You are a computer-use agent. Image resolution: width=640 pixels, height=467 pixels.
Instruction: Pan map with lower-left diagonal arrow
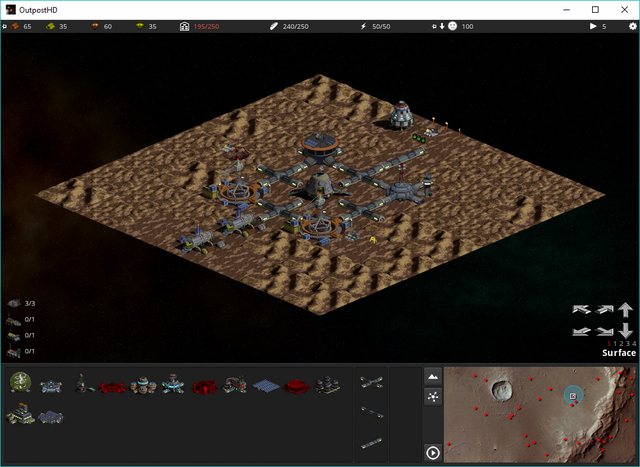[x=581, y=331]
